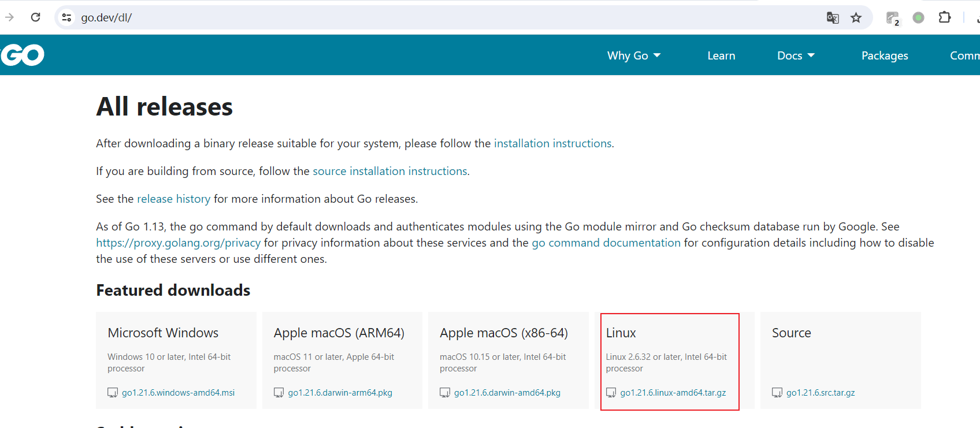Go forward using the browser arrow

tap(9, 17)
